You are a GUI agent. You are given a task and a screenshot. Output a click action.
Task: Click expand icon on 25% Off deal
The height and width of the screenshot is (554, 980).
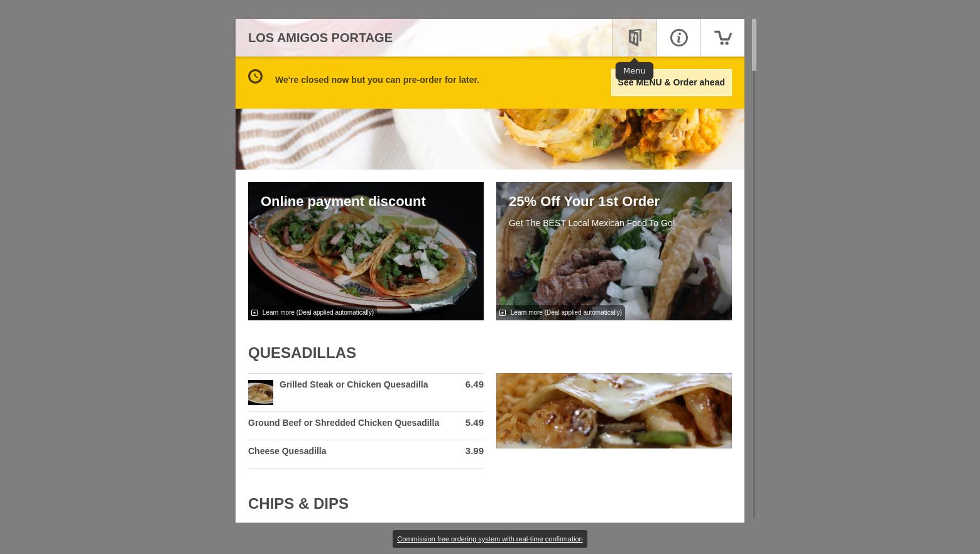pos(503,312)
